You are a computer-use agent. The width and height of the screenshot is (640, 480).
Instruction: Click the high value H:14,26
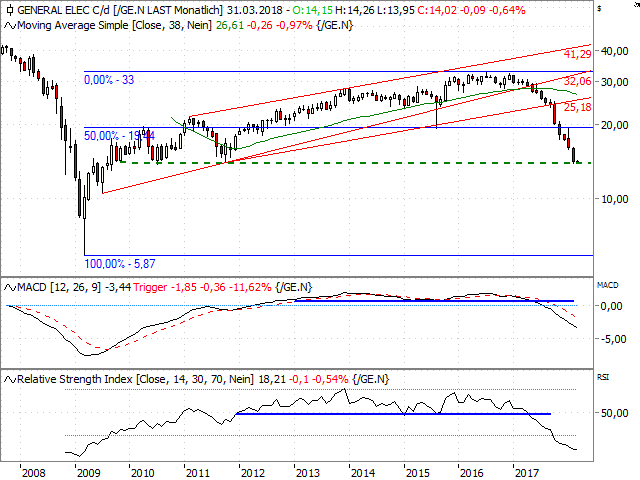(355, 10)
